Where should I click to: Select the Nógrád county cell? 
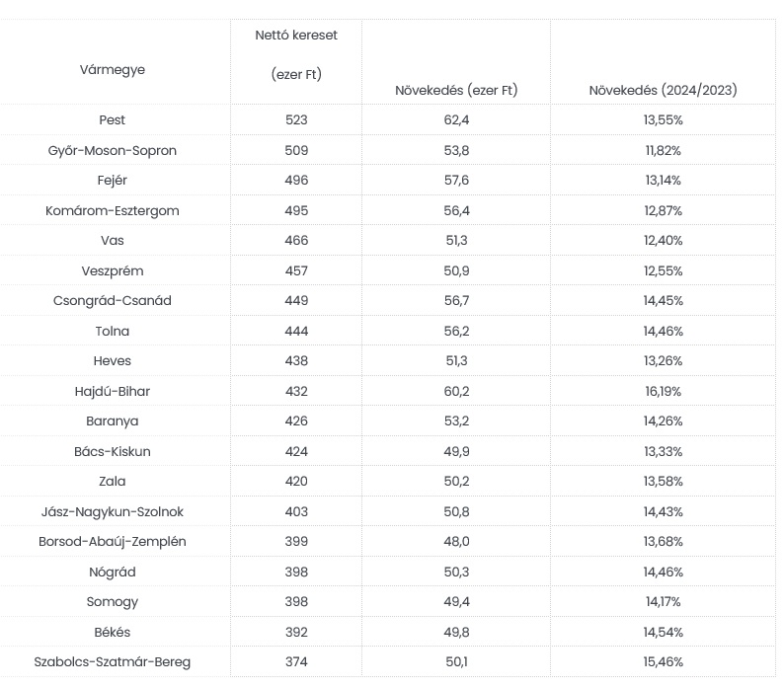pos(113,572)
